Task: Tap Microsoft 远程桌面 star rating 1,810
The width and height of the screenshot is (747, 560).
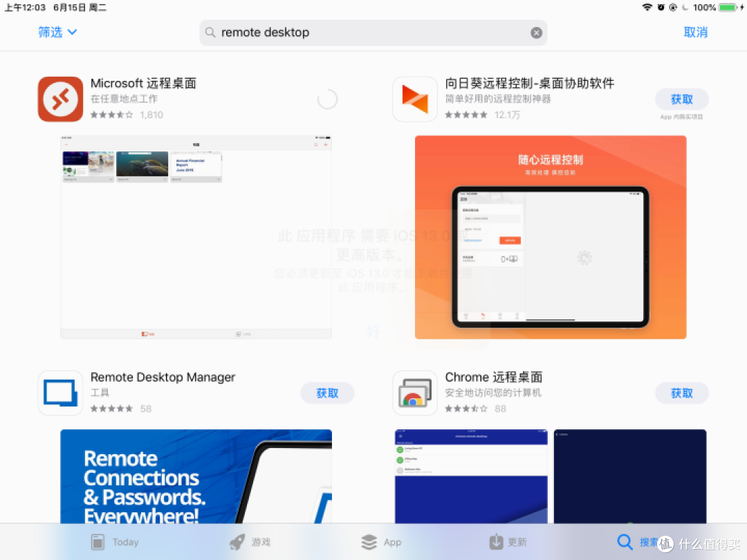Action: tap(127, 115)
